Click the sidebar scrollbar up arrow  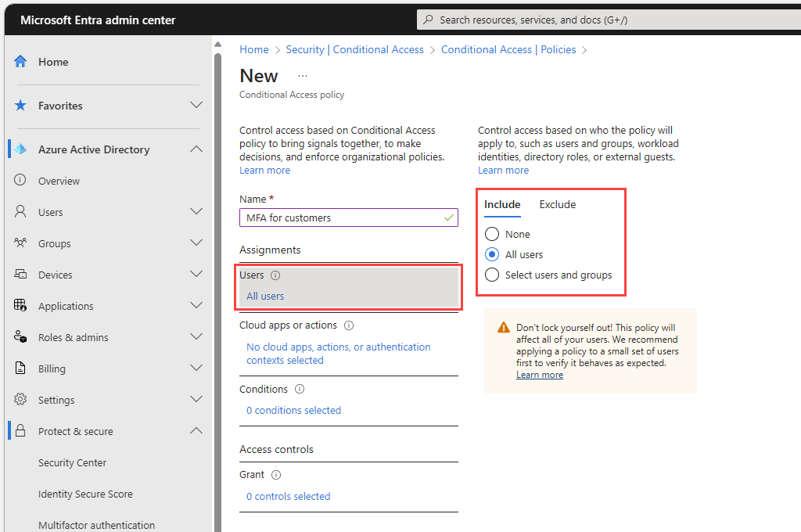point(217,44)
